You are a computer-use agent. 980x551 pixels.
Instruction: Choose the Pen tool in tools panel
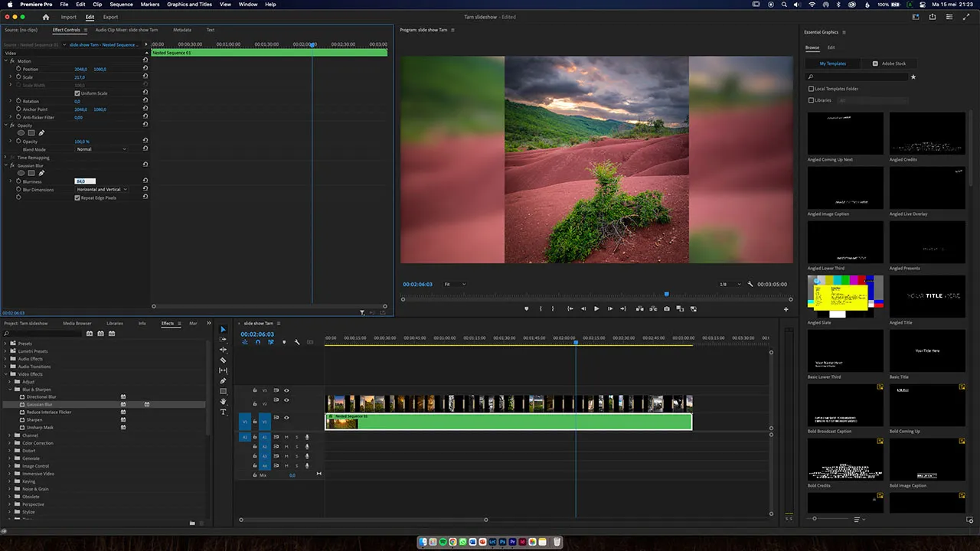pyautogui.click(x=223, y=380)
